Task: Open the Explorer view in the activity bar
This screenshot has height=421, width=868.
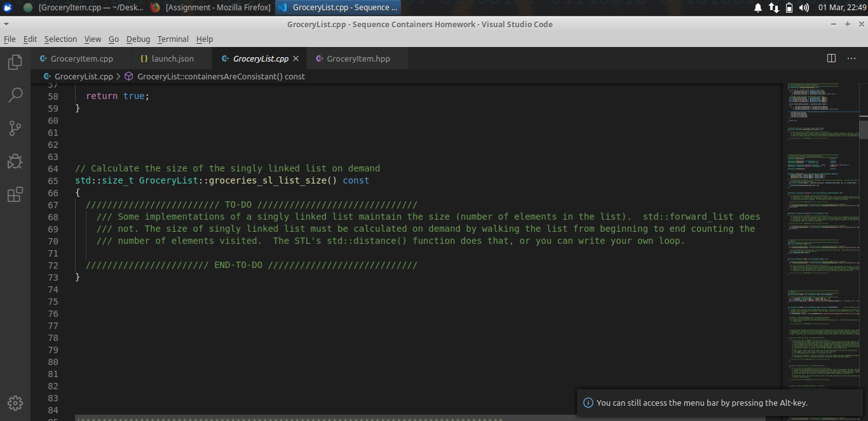Action: coord(15,62)
